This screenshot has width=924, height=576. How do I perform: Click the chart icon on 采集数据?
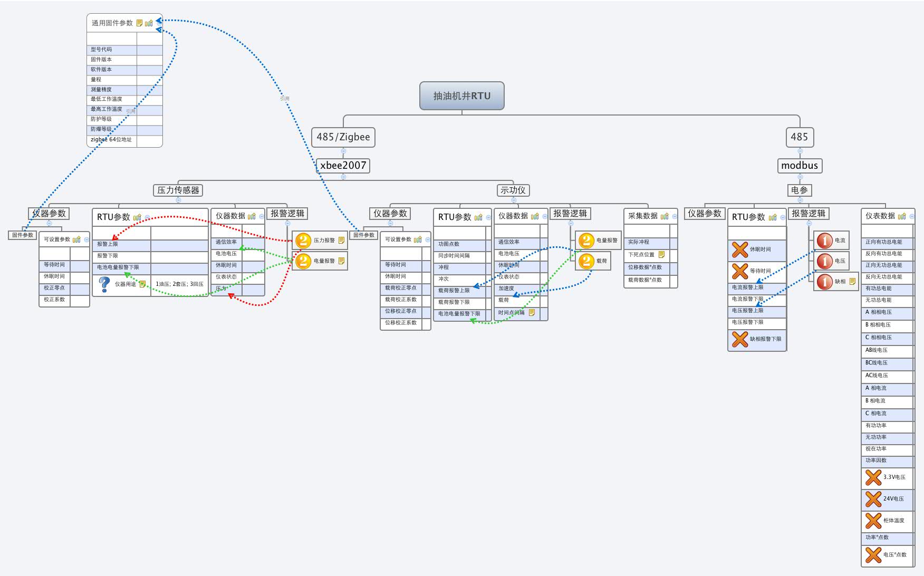click(x=665, y=216)
